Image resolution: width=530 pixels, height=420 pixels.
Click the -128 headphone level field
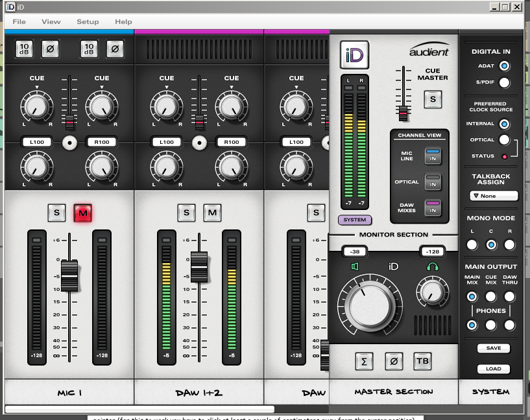pos(433,251)
